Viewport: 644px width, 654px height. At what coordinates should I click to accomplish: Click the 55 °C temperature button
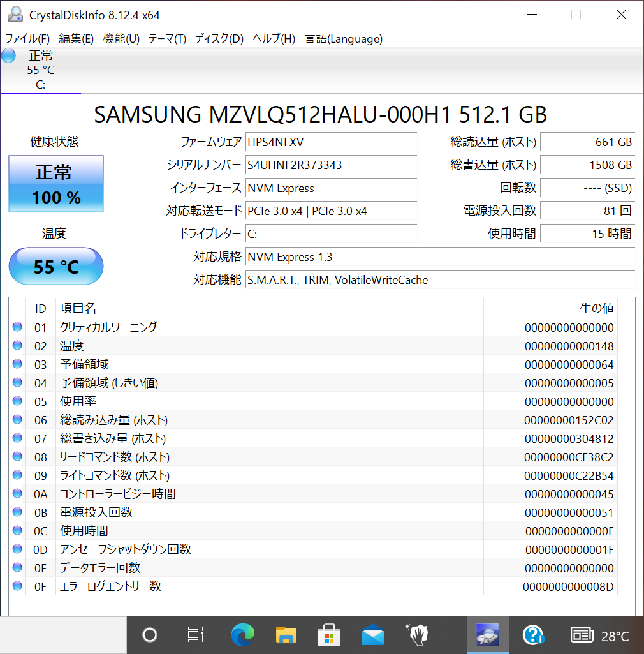click(x=56, y=266)
